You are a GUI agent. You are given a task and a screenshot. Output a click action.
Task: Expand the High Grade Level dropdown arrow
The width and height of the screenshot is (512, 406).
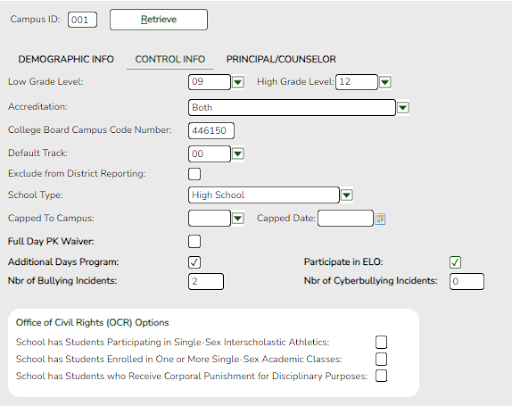pyautogui.click(x=385, y=82)
